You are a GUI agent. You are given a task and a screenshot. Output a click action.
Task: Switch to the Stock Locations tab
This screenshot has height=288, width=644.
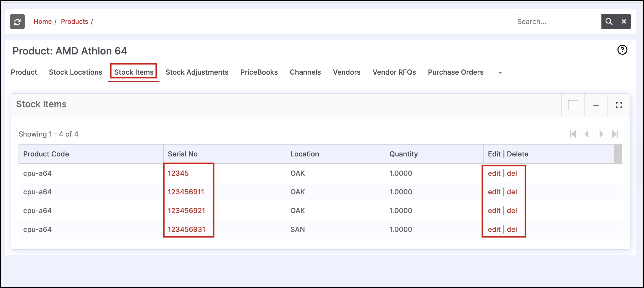[75, 72]
